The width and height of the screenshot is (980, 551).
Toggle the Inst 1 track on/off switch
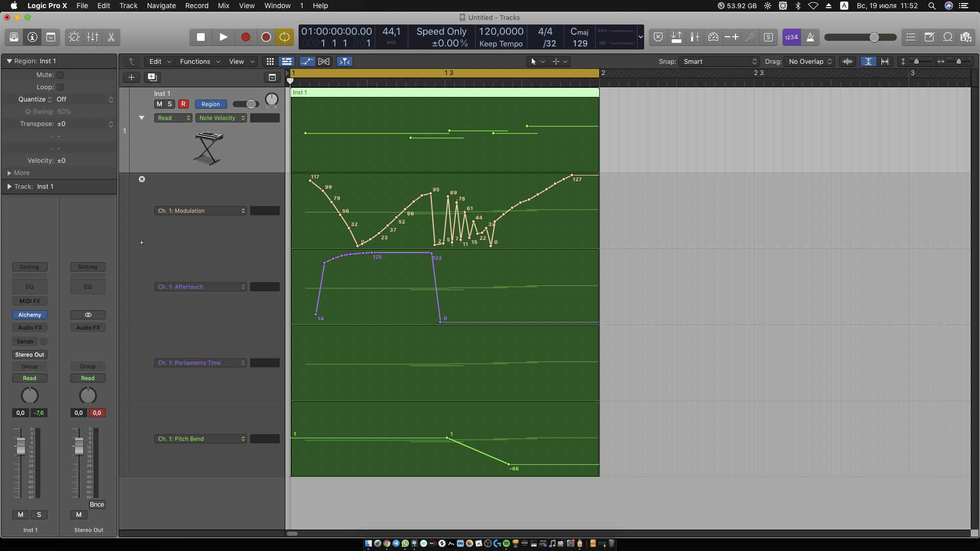pyautogui.click(x=246, y=104)
